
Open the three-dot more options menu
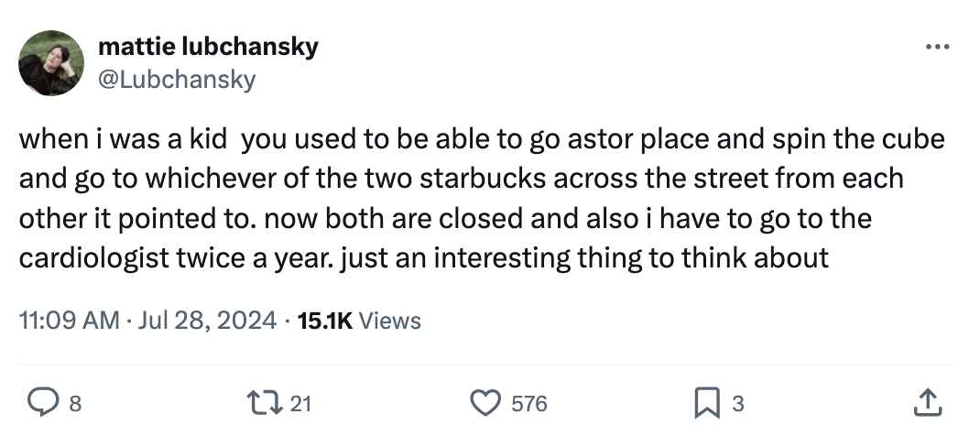(936, 47)
